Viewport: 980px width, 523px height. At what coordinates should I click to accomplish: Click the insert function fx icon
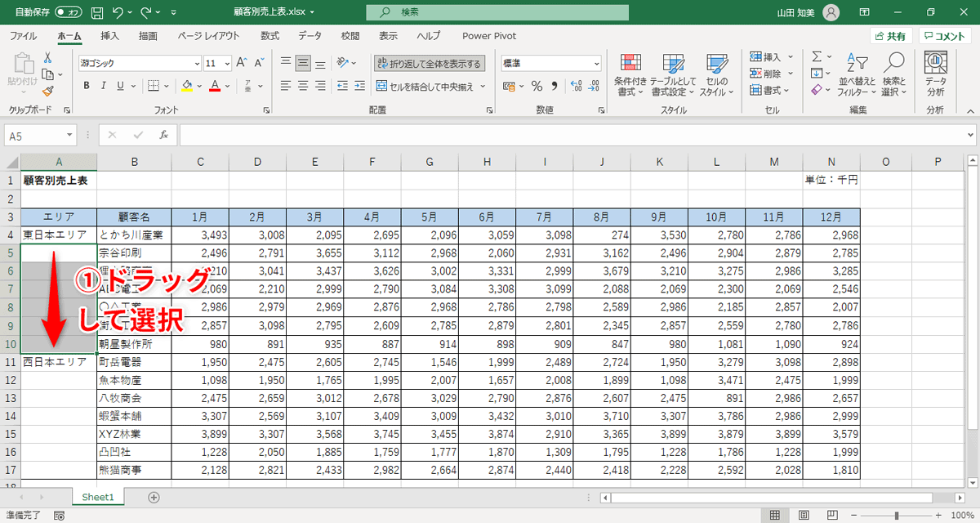coord(163,135)
